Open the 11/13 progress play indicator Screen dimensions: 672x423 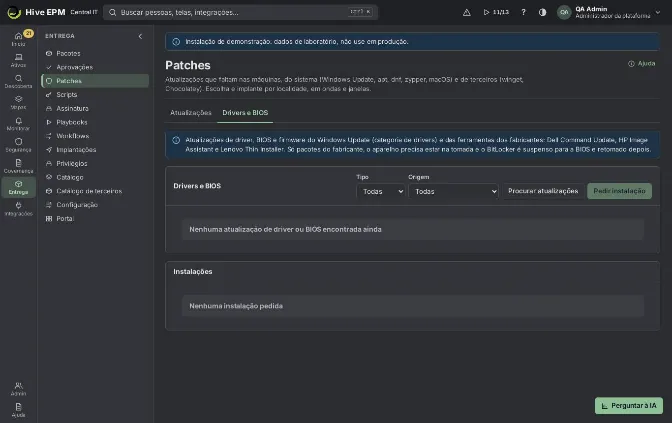[496, 12]
